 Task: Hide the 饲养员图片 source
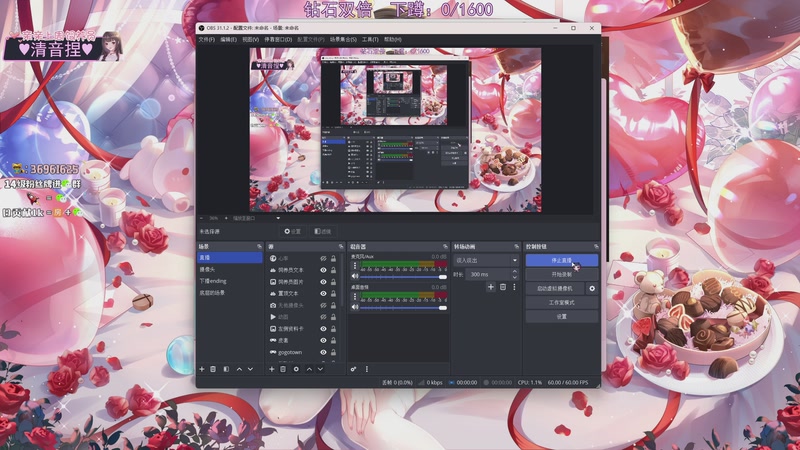tap(323, 282)
